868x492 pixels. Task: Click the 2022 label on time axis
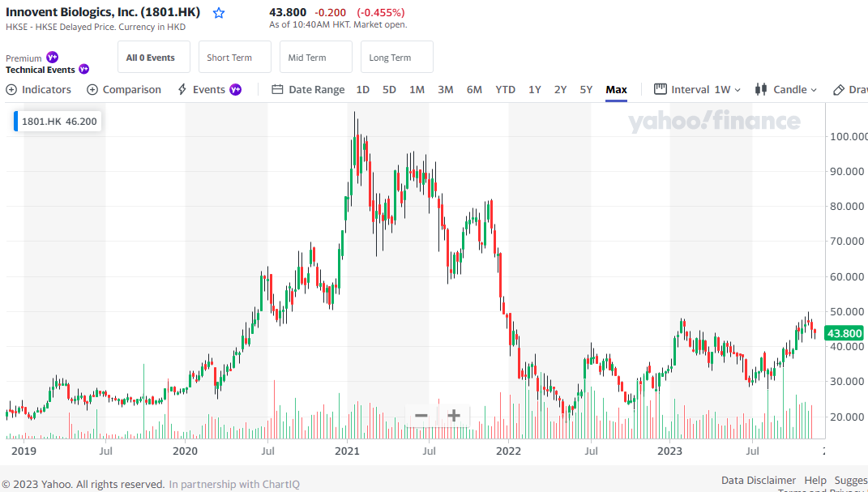click(508, 451)
